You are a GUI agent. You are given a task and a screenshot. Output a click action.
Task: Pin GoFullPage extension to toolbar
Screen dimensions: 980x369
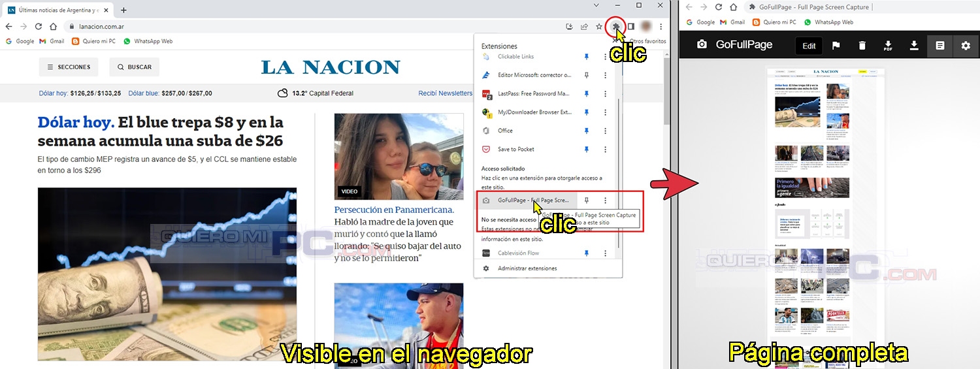586,201
